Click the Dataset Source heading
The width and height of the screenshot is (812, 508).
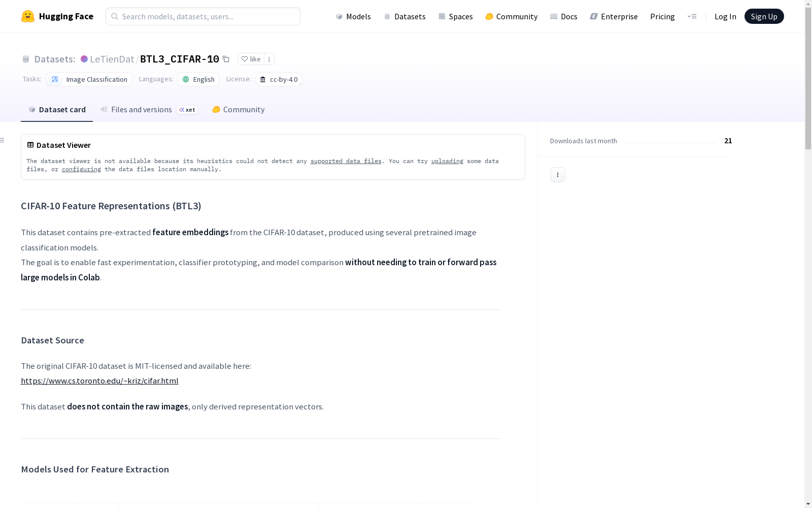click(52, 340)
